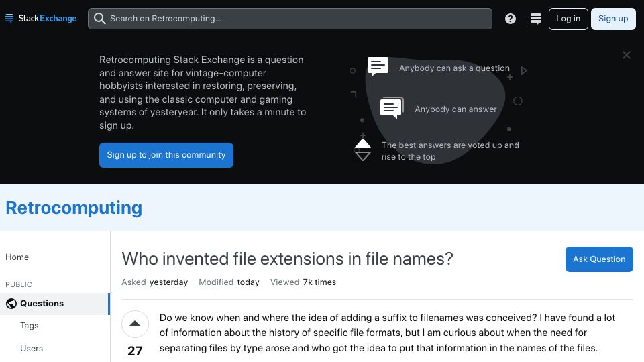Click the globe icon beside Questions
Image resolution: width=644 pixels, height=362 pixels.
click(x=11, y=304)
